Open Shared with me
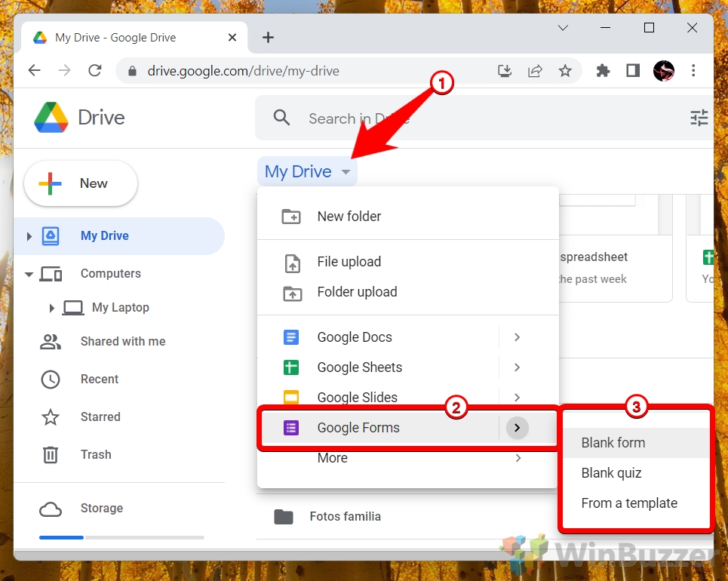This screenshot has width=728, height=581. pos(123,341)
